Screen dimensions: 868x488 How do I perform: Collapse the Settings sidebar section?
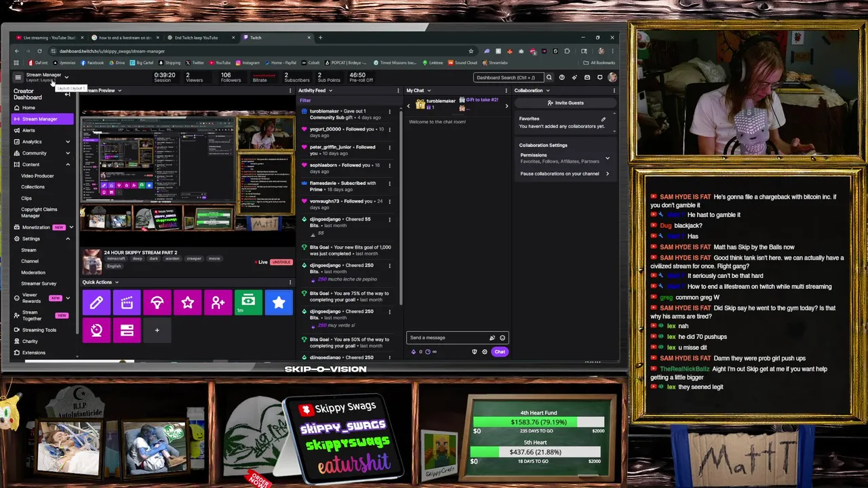(68, 239)
